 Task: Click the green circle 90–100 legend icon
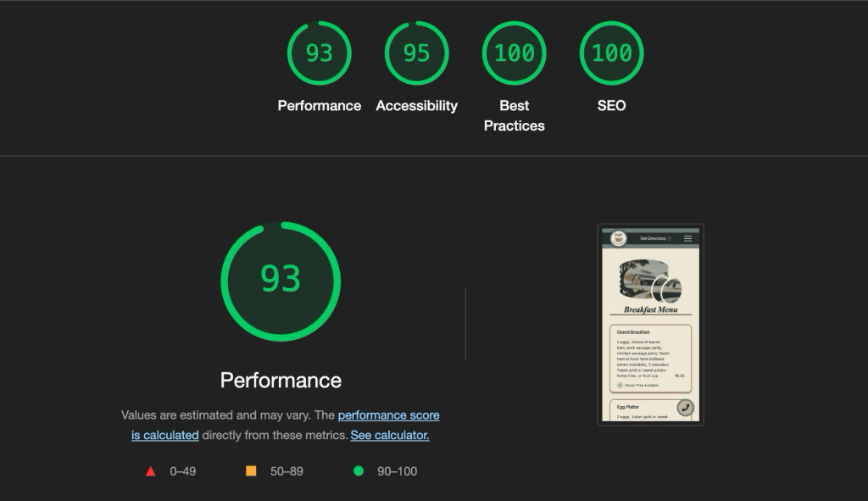tap(359, 471)
